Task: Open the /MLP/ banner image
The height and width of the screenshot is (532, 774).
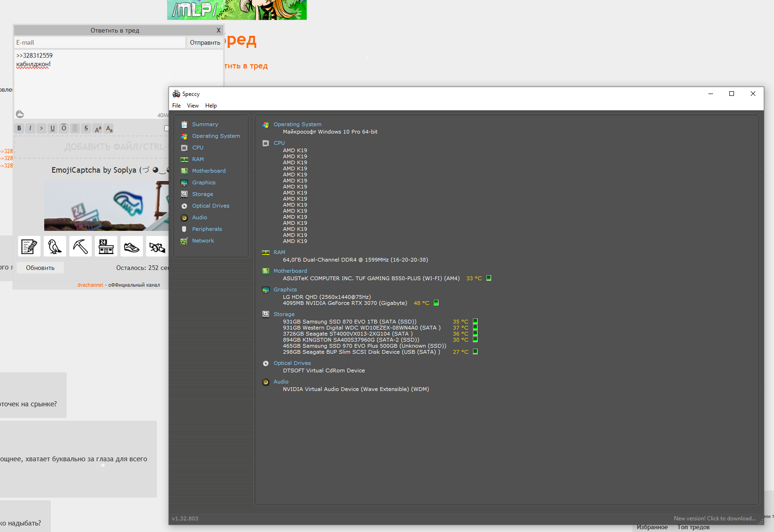Action: coord(237,10)
